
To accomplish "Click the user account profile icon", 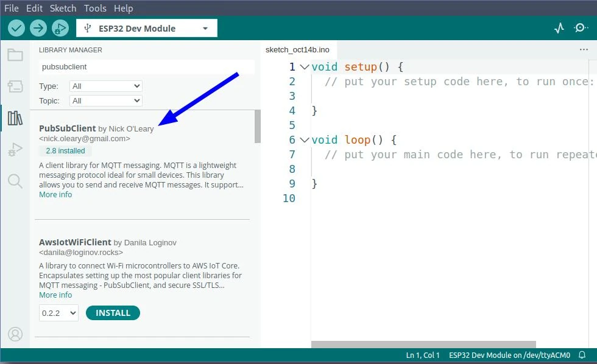I will pos(15,334).
